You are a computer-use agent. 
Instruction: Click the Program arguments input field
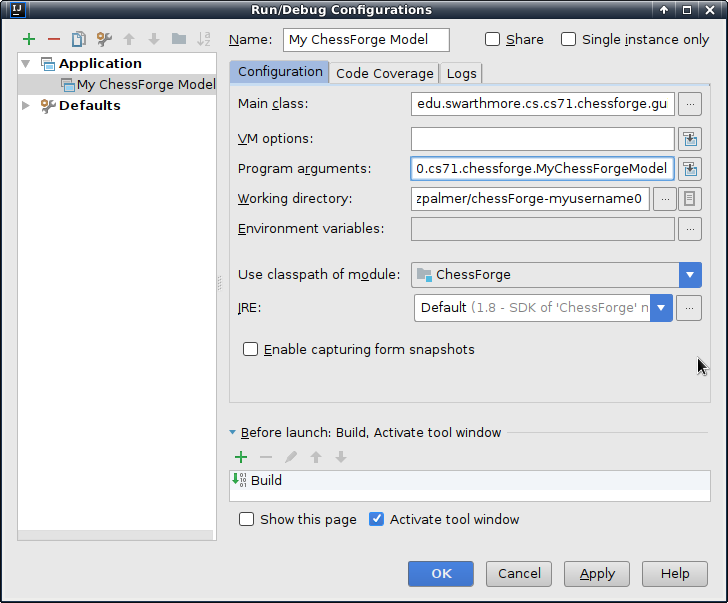542,169
